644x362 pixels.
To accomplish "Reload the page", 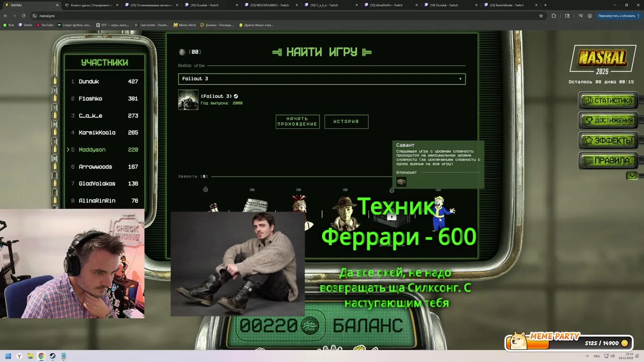I will (23, 16).
